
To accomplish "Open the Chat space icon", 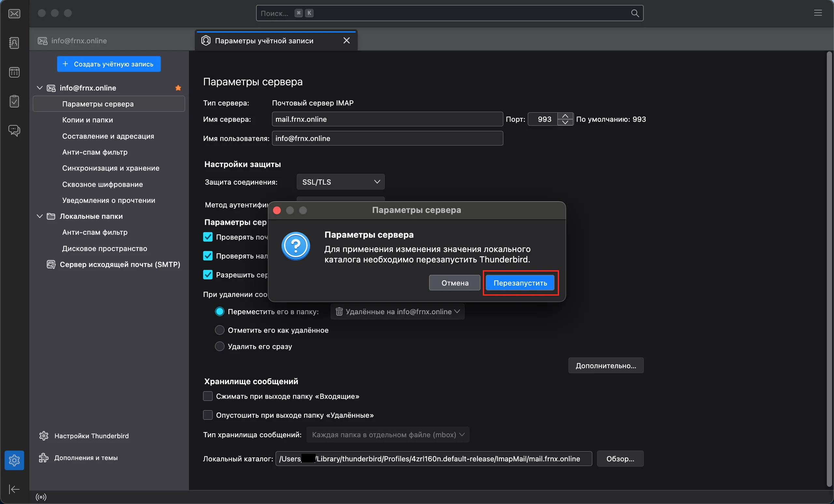I will (x=14, y=130).
